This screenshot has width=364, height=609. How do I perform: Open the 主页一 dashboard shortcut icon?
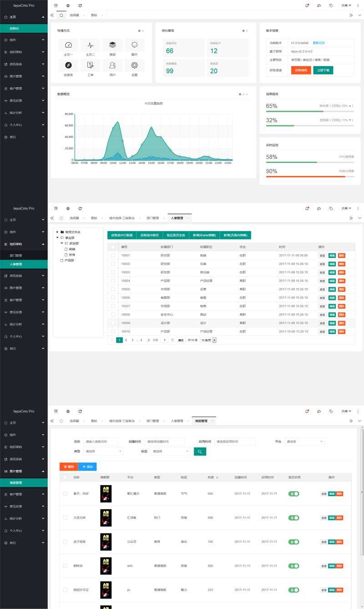pos(68,46)
